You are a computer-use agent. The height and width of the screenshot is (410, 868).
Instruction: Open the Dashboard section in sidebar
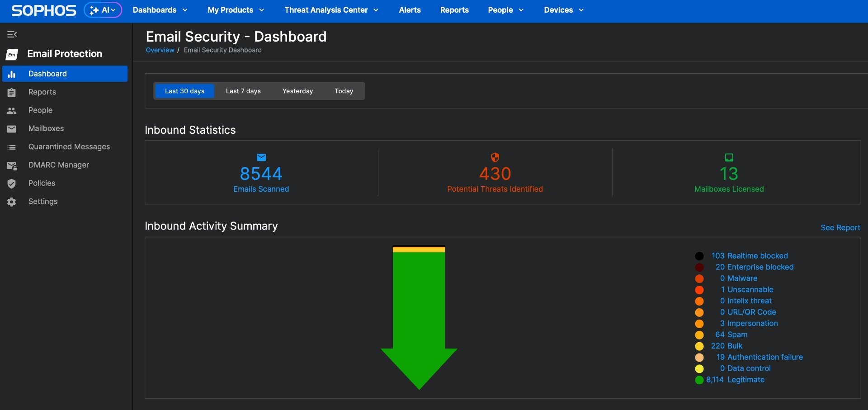(x=48, y=74)
